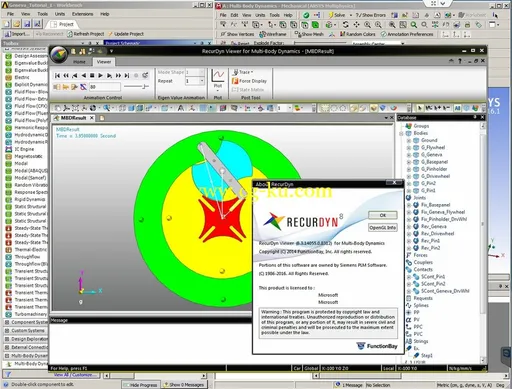Click Refresh Project in Workbench
The height and width of the screenshot is (389, 512).
[x=86, y=34]
